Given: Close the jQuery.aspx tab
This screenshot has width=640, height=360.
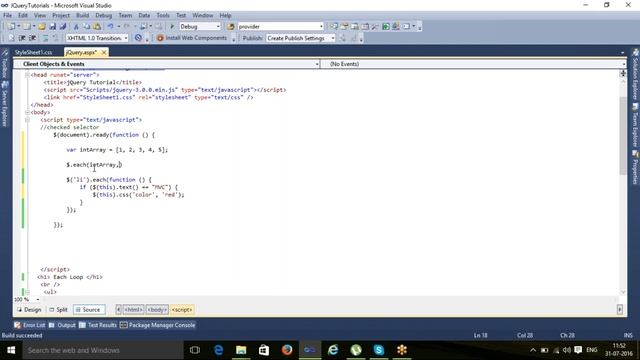Looking at the screenshot, I should [x=104, y=52].
